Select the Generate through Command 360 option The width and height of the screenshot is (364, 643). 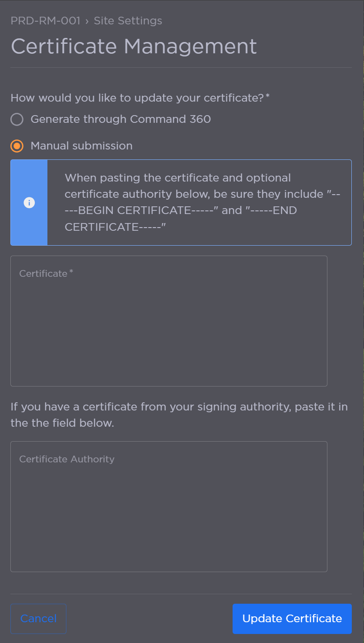(x=17, y=119)
